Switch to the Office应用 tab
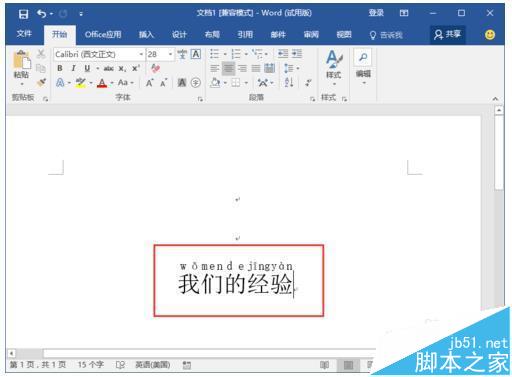The image size is (512, 377). pos(103,34)
